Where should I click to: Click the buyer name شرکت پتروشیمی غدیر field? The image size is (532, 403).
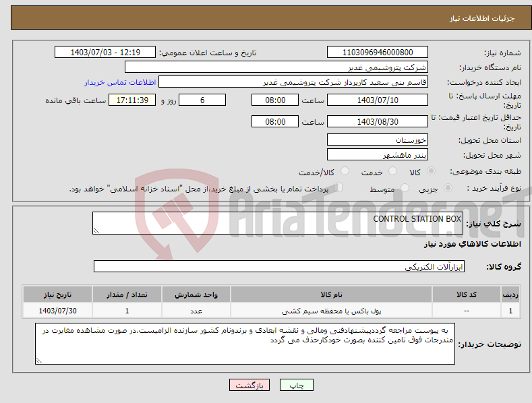(x=276, y=67)
